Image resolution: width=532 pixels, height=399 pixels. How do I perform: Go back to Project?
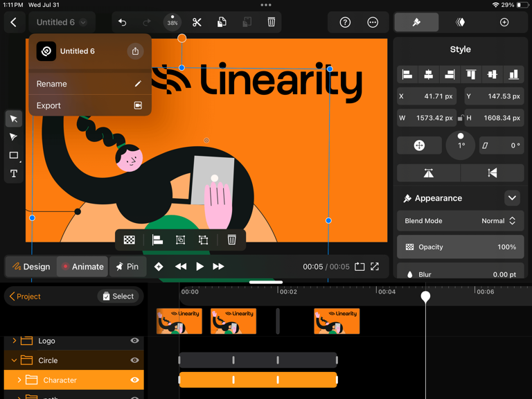(x=25, y=296)
